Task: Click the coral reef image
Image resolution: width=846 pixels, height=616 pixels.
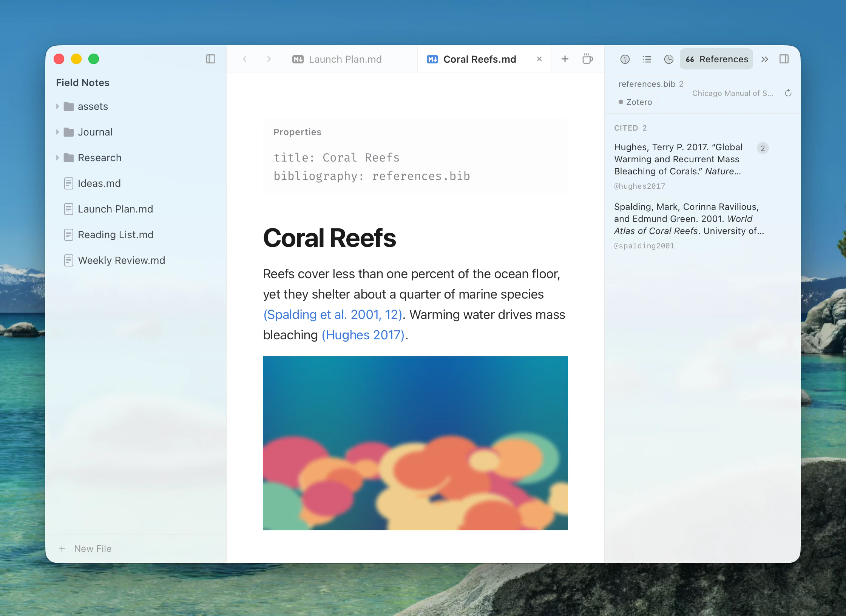Action: [x=415, y=443]
